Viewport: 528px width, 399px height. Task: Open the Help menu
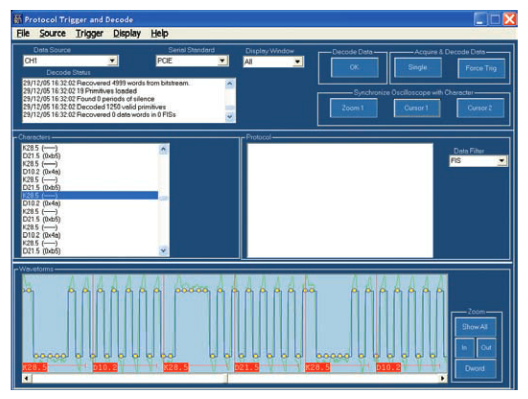(160, 33)
